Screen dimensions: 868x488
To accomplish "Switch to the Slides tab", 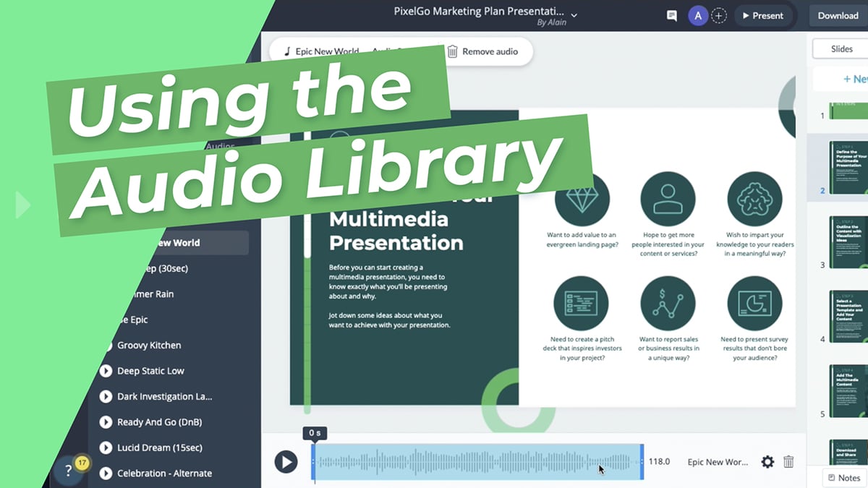I will (841, 48).
